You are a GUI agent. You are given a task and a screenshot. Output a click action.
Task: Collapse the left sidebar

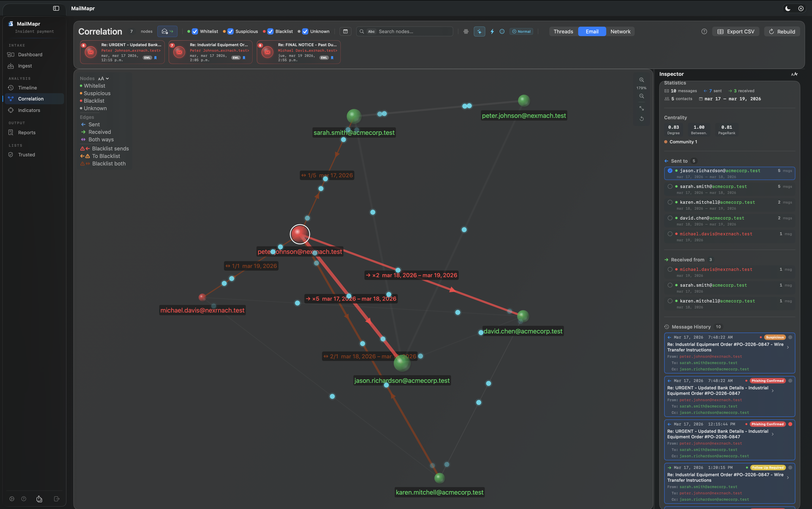(56, 8)
